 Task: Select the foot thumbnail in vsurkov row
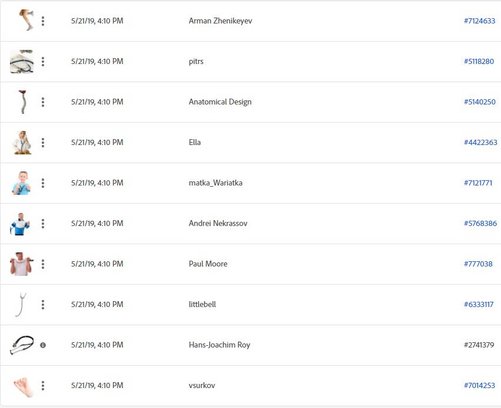click(x=23, y=387)
